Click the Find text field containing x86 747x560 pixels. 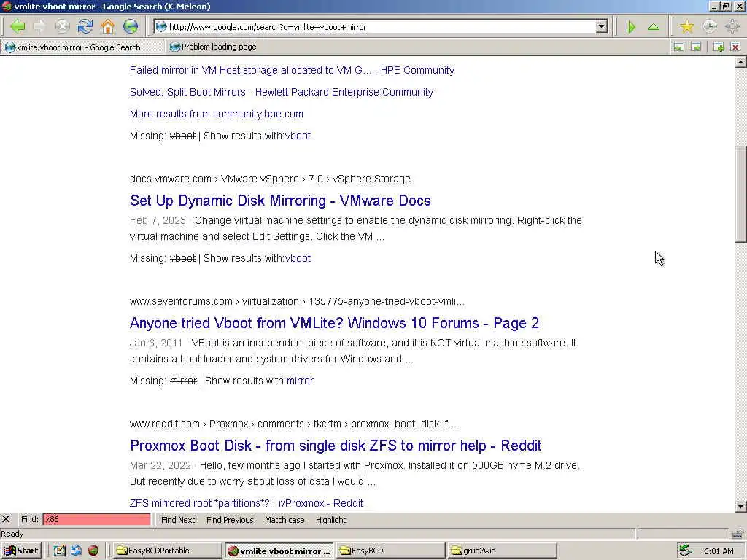97,519
